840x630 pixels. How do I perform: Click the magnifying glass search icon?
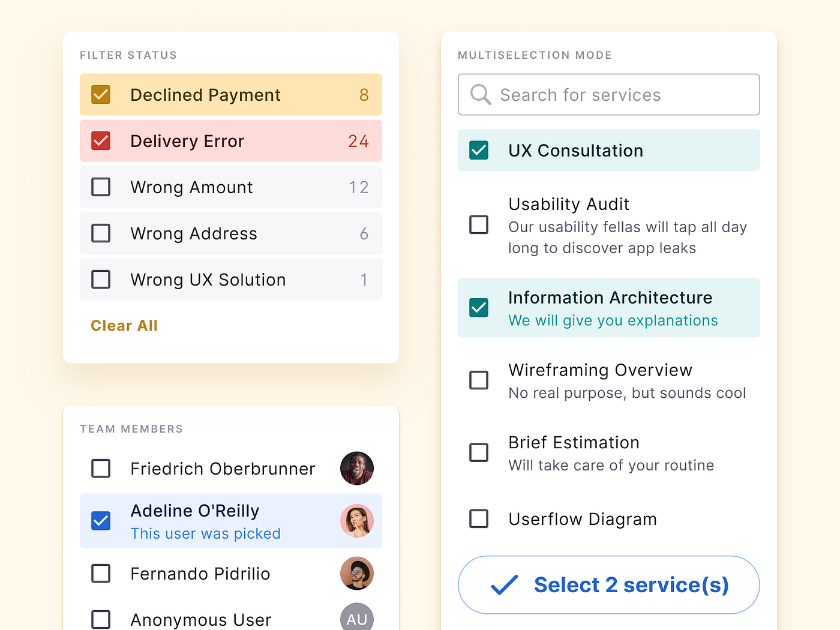pos(481,95)
